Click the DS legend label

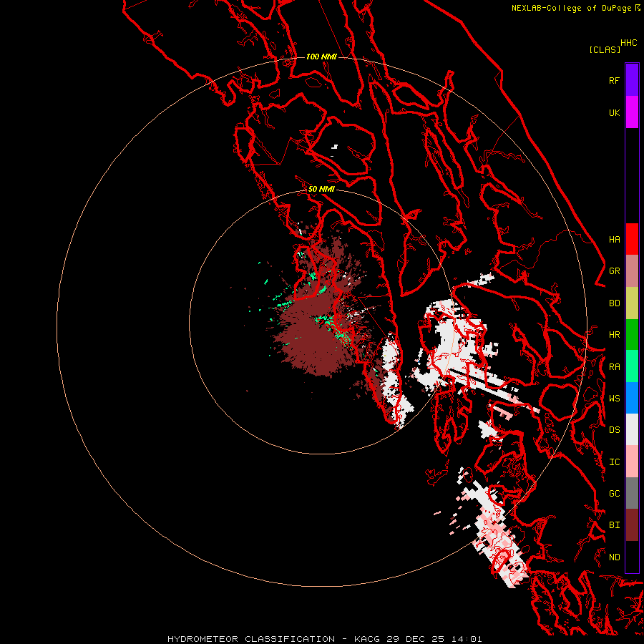[614, 430]
